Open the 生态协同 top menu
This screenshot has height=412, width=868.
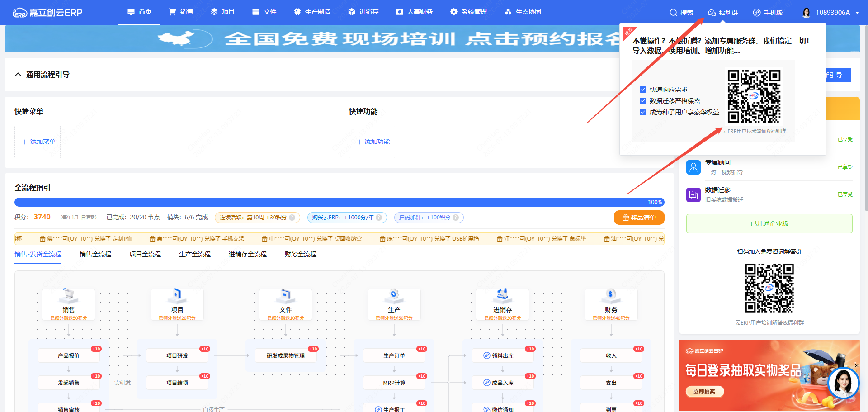523,12
